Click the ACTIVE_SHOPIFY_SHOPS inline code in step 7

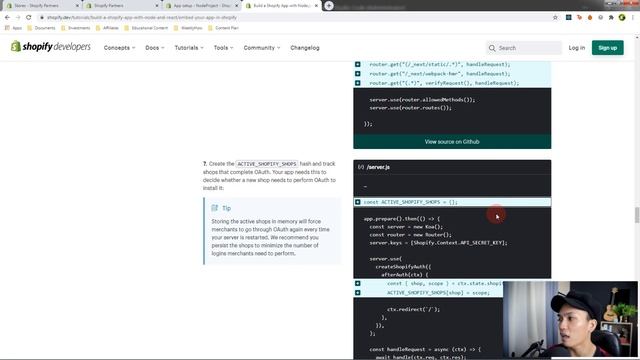[x=267, y=164]
